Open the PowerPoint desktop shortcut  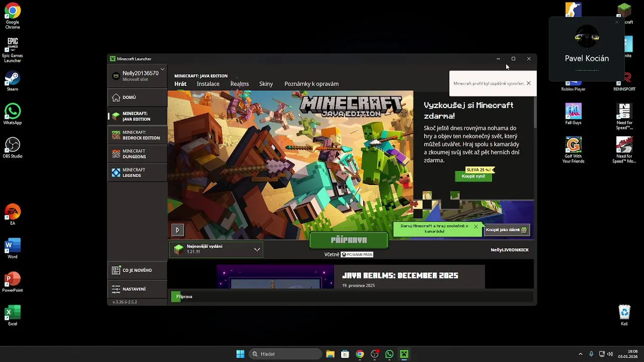(x=13, y=283)
